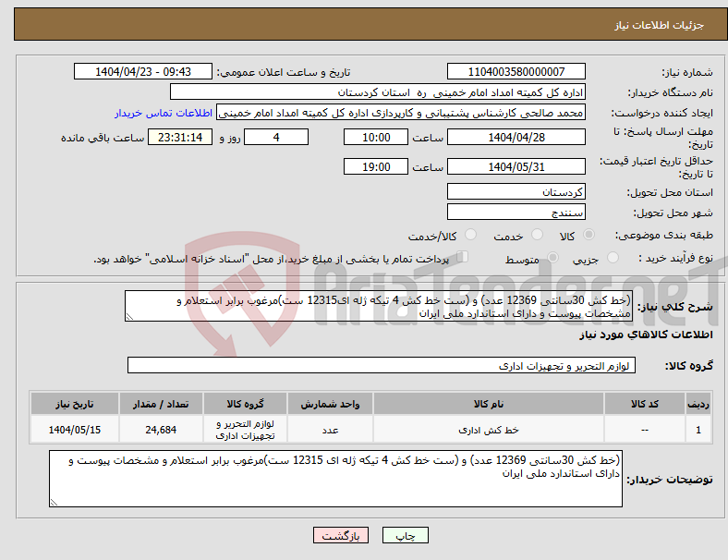Screen dimensions: 728x560
Task: Click the resize handle of buyer notes box
Action: (54, 503)
